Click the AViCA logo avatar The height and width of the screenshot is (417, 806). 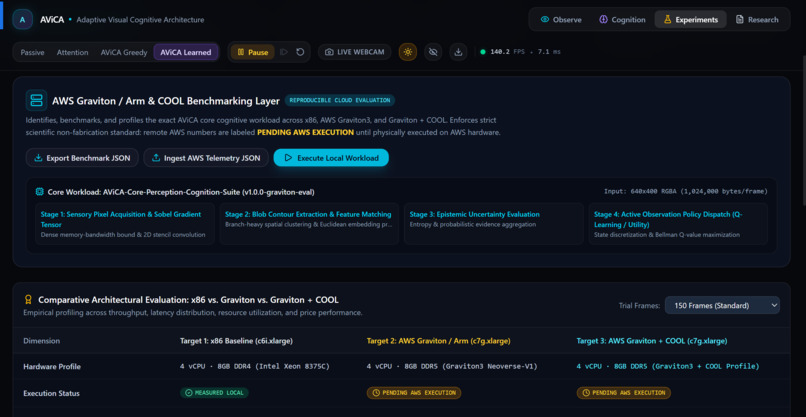tap(23, 20)
